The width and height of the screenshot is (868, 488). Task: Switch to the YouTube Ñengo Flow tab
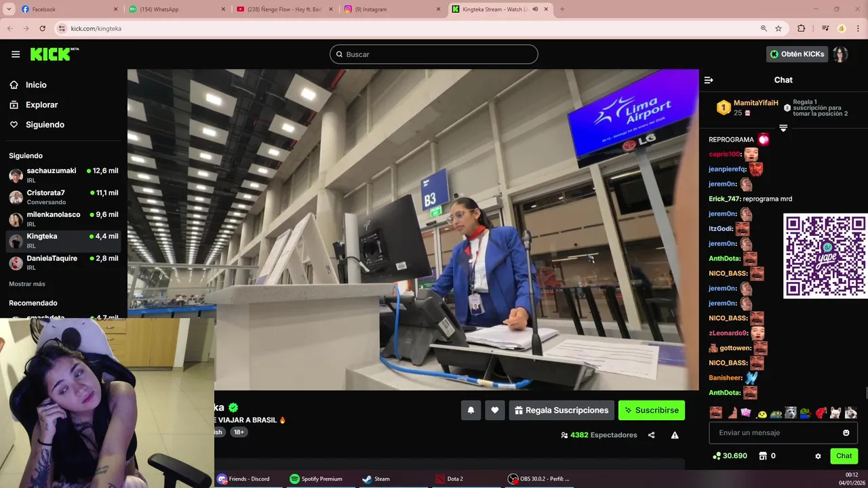coord(283,9)
